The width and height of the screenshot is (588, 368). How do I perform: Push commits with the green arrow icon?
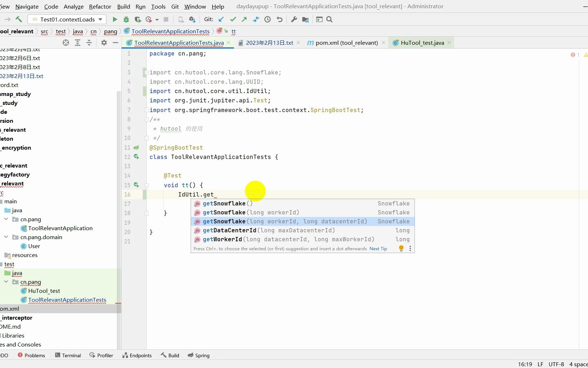click(244, 19)
